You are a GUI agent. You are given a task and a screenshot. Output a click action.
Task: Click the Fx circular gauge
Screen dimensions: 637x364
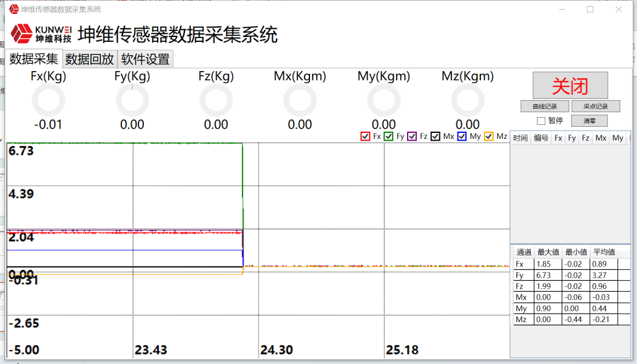[48, 101]
